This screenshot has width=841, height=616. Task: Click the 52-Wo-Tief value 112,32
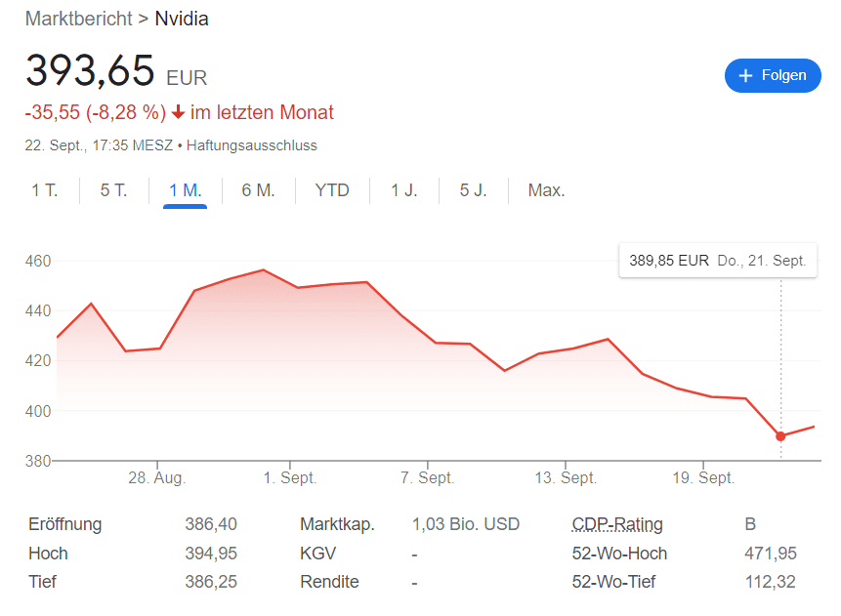[771, 581]
